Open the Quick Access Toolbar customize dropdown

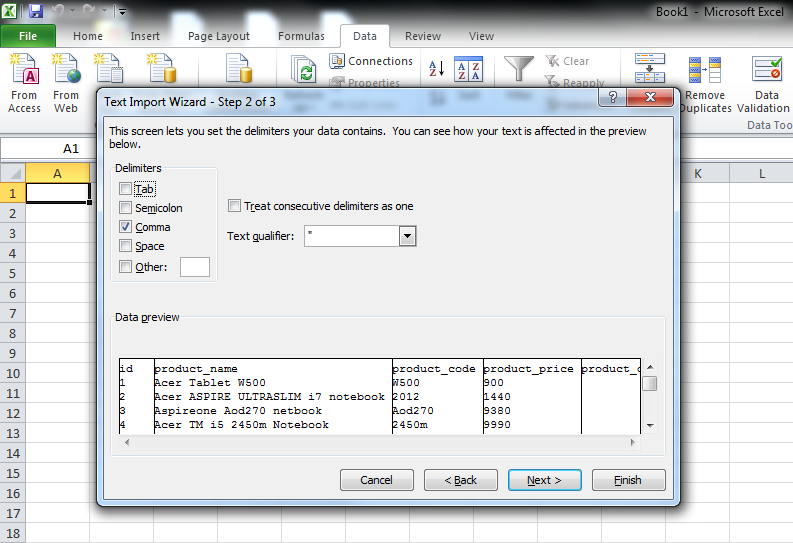coord(121,12)
